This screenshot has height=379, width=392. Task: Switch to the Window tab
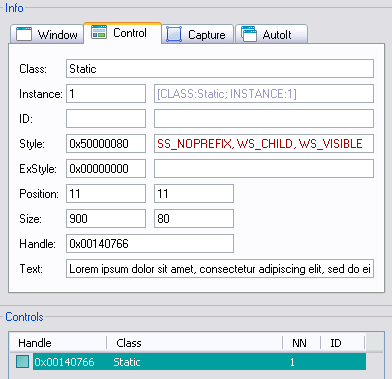pyautogui.click(x=47, y=34)
